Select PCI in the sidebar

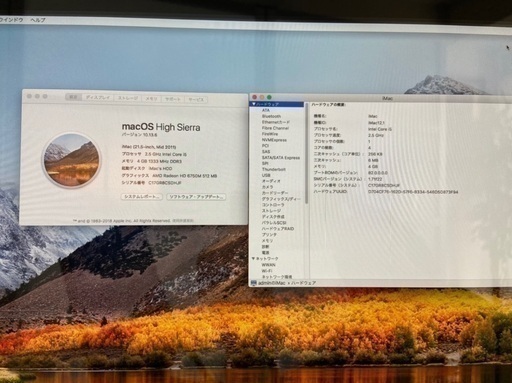(265, 146)
